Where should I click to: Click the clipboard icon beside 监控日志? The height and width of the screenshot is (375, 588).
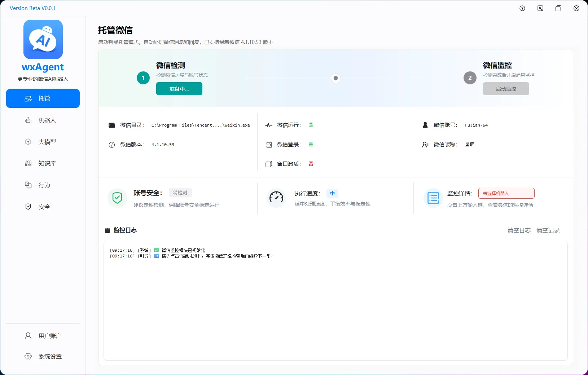(107, 230)
